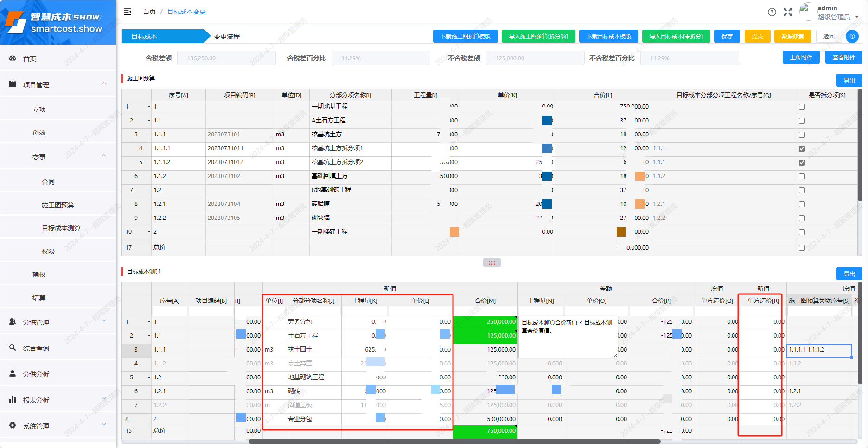Click the hamburger menu collapse icon

pos(128,12)
